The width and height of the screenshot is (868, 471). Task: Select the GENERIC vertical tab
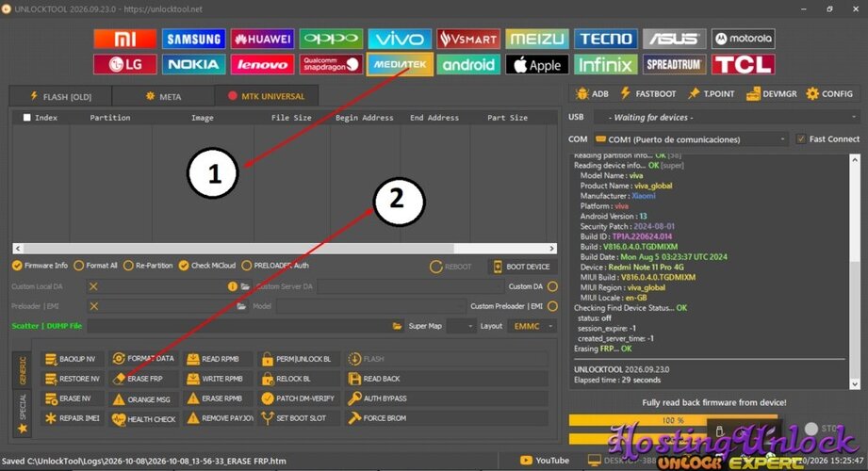coord(23,370)
